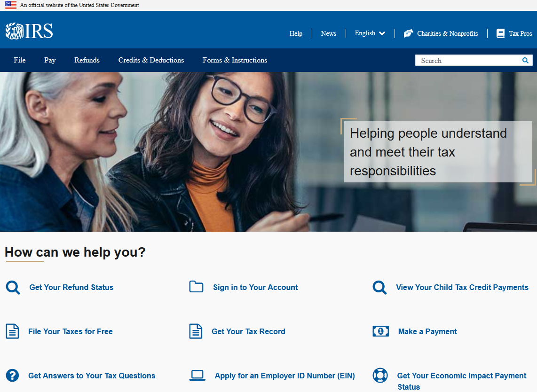Image resolution: width=537 pixels, height=392 pixels.
Task: Click the magnifying glass search submit icon
Action: tap(525, 60)
